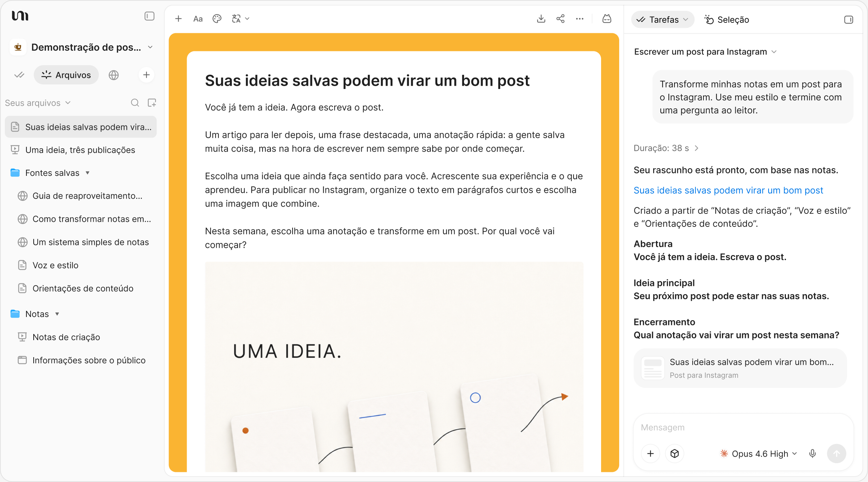This screenshot has width=868, height=482.
Task: Click the Mensagem input field
Action: coord(743,428)
